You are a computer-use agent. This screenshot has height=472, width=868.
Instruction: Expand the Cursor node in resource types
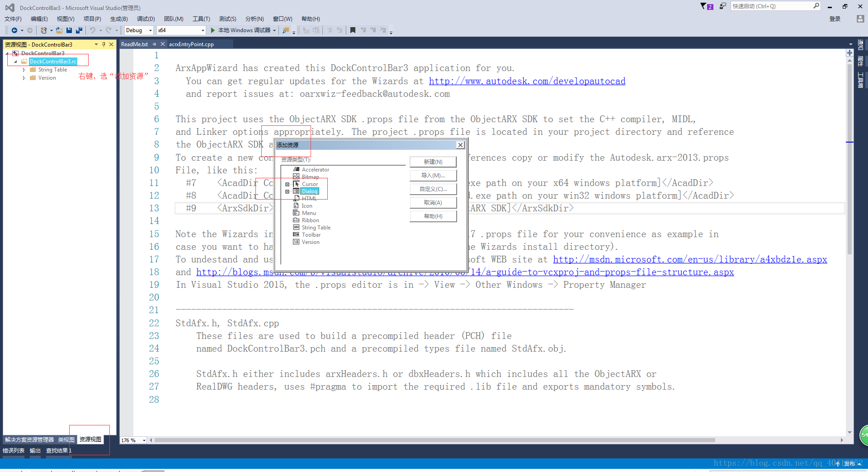(287, 184)
